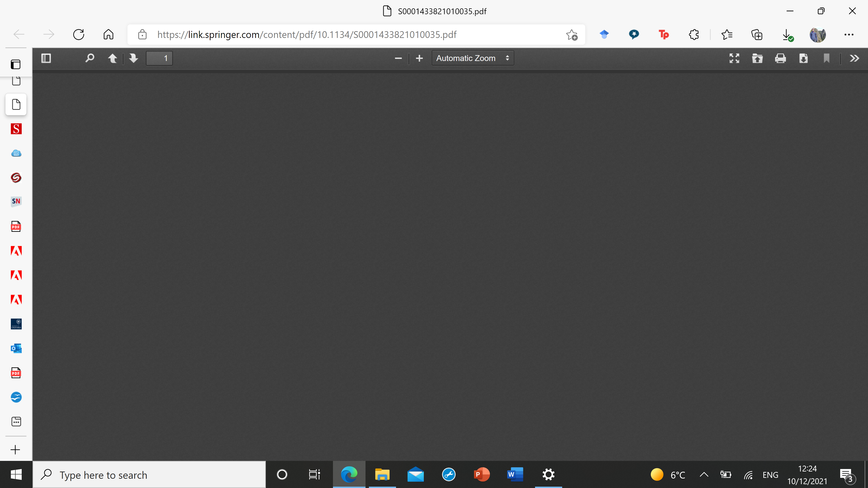Screen dimensions: 868x488
Task: Open browser settings via ellipsis menu
Action: tap(849, 34)
